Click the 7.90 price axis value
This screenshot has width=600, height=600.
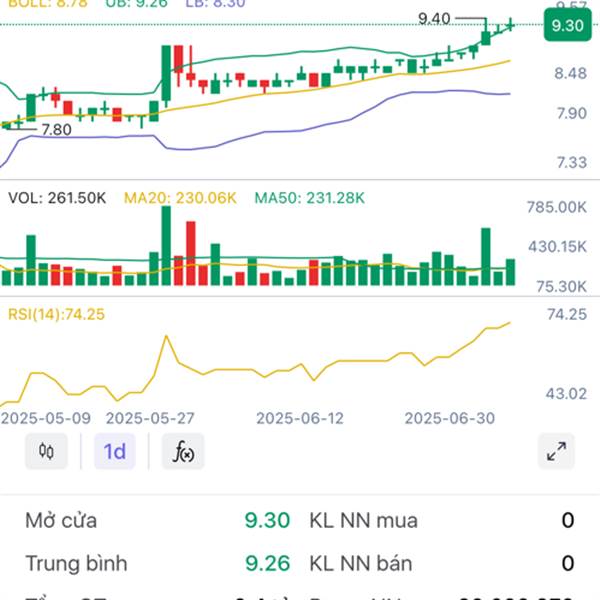pyautogui.click(x=571, y=113)
